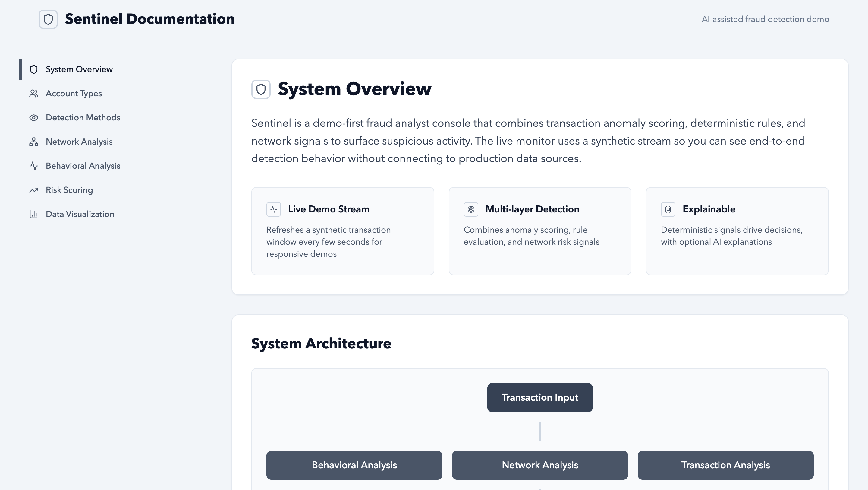Click the Behavioral Analysis architecture block
868x490 pixels.
pyautogui.click(x=354, y=465)
